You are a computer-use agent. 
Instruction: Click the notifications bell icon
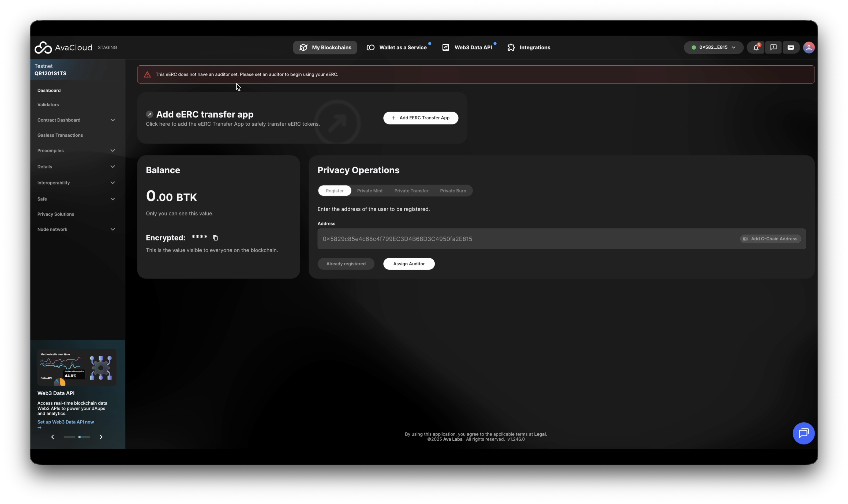(x=756, y=48)
